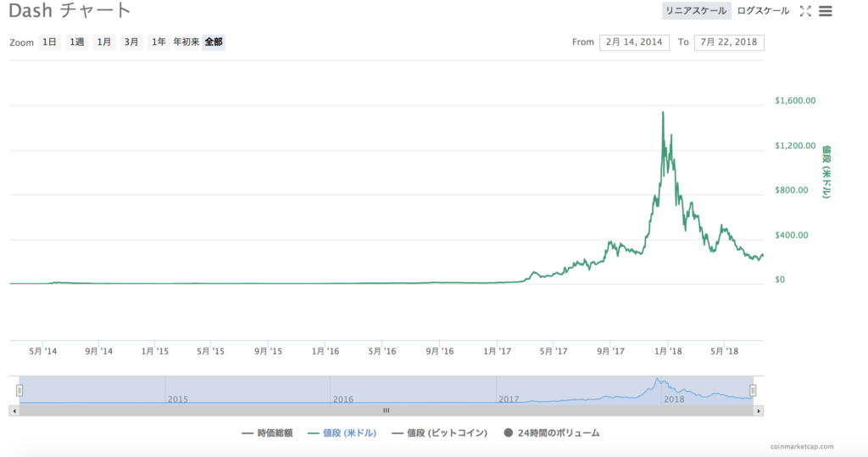This screenshot has width=868, height=457.
Task: Click the To date field 7月 22, 2018
Action: click(729, 42)
